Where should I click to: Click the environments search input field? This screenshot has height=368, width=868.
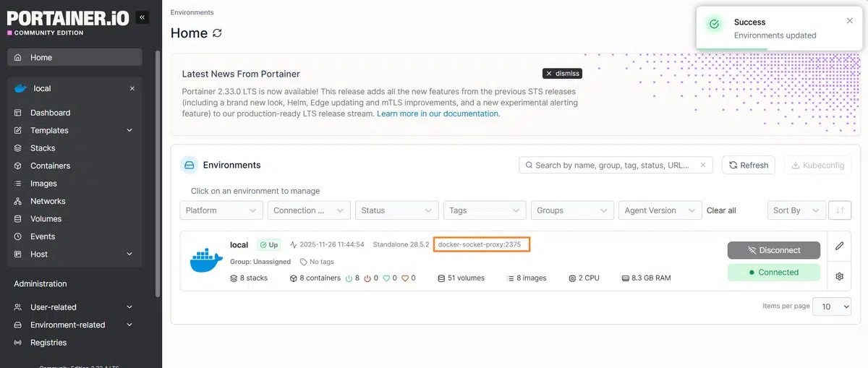(611, 166)
